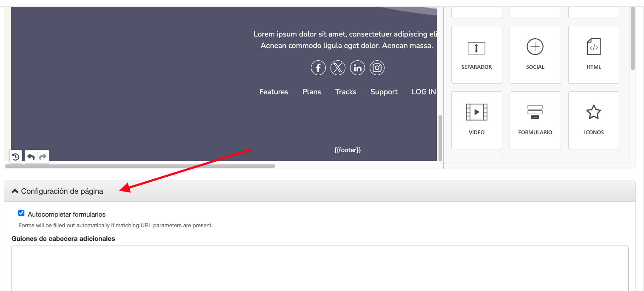The image size is (644, 291).
Task: Redo the last change
Action: 43,157
